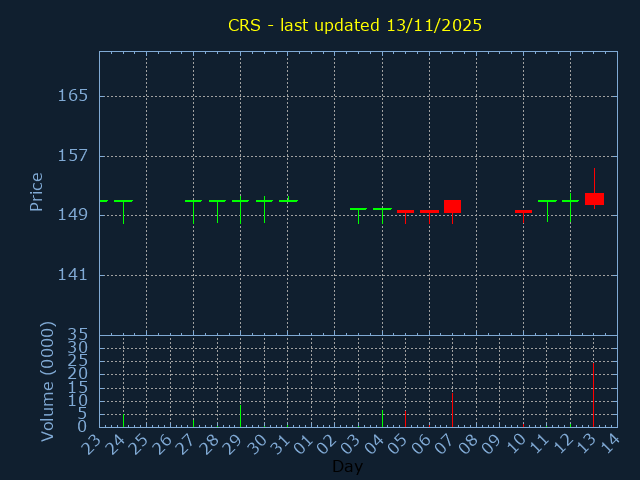Click the green candlestick on day 24
640x480 pixels.
click(123, 201)
